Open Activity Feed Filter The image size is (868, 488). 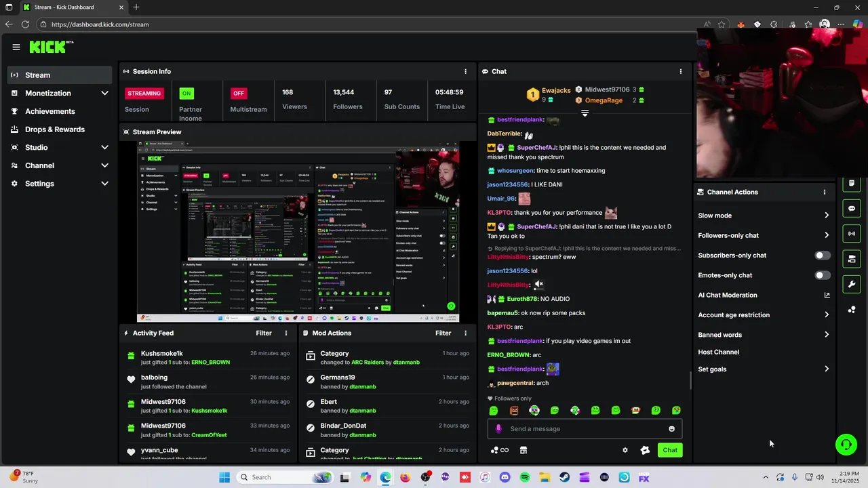point(264,333)
